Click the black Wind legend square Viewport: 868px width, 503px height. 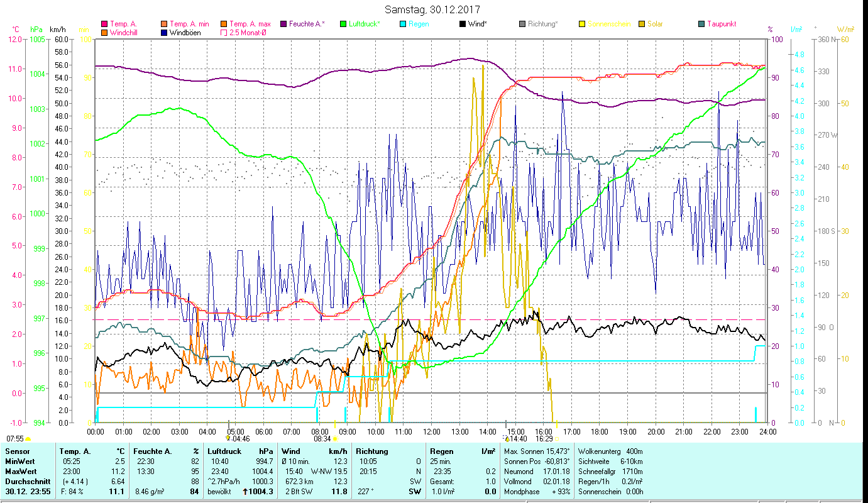[463, 24]
